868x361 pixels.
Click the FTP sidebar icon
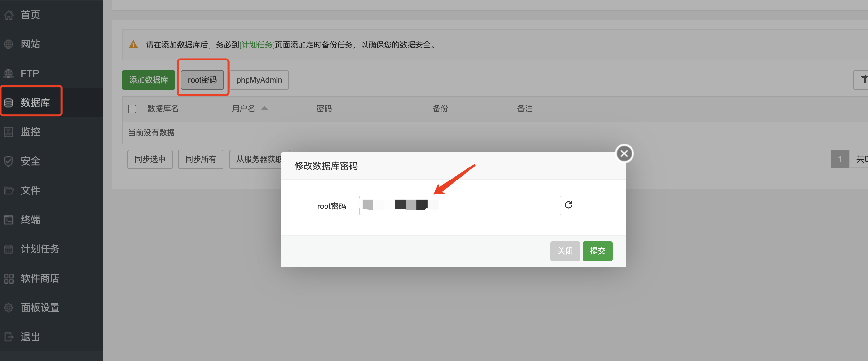[9, 73]
